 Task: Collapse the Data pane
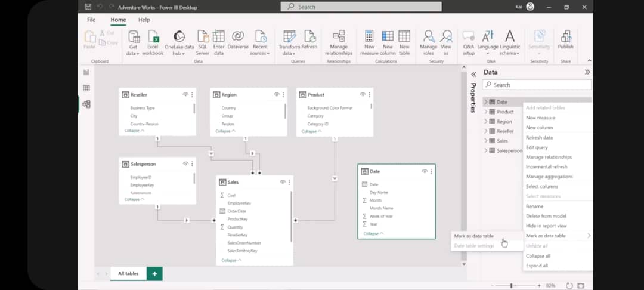click(587, 72)
